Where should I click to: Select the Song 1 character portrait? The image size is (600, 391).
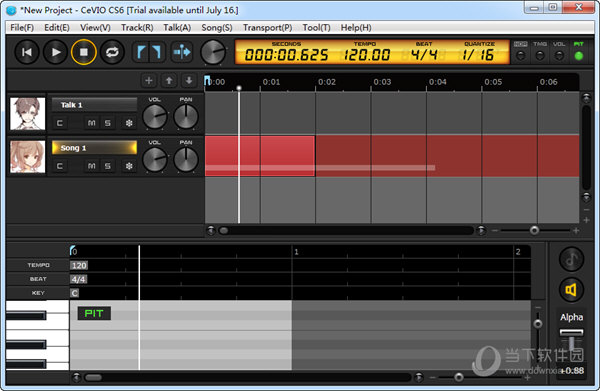point(27,156)
